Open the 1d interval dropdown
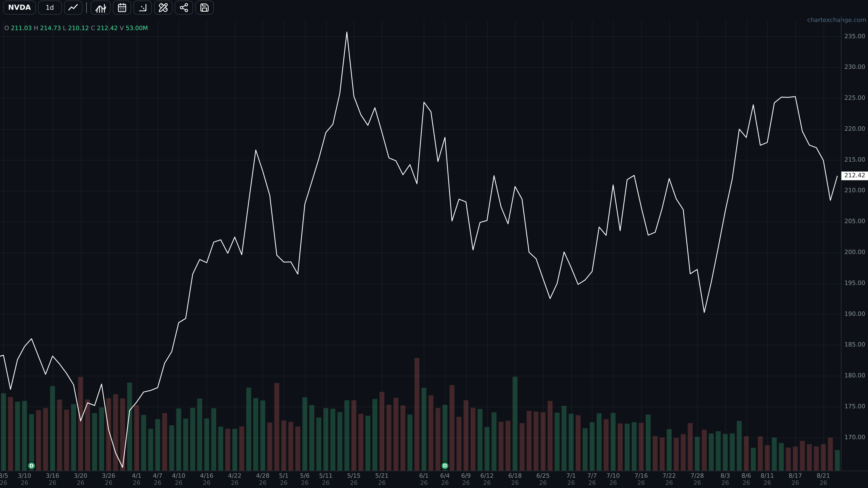 [x=50, y=7]
